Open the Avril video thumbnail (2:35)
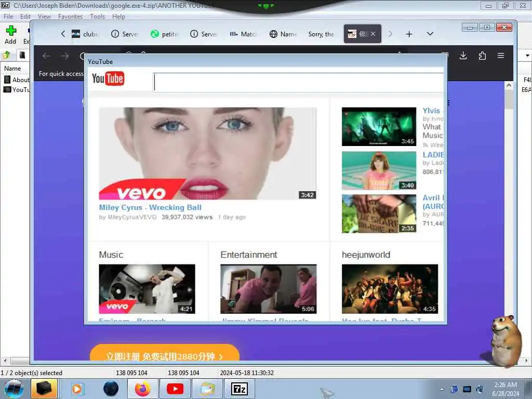Viewport: 532px width, 399px height. click(x=379, y=214)
